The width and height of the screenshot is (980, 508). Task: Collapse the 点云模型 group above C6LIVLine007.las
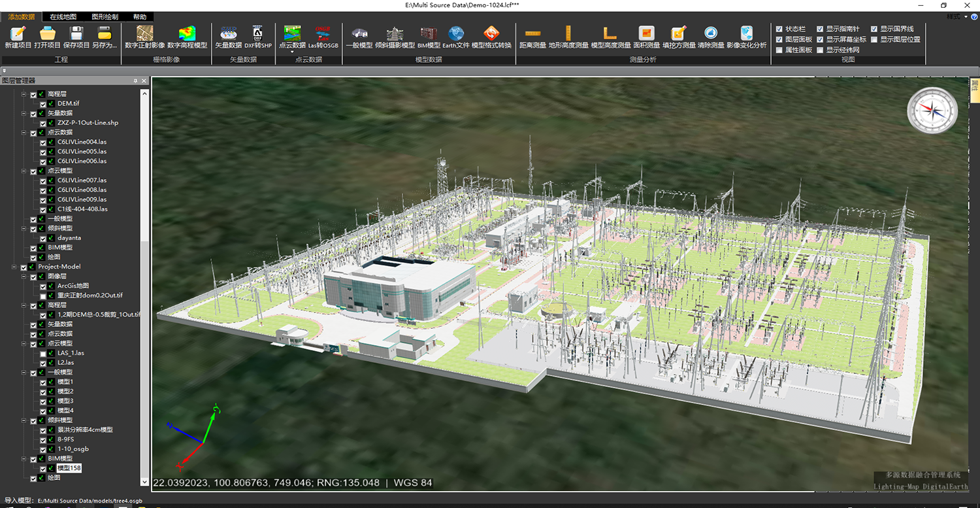(x=24, y=171)
